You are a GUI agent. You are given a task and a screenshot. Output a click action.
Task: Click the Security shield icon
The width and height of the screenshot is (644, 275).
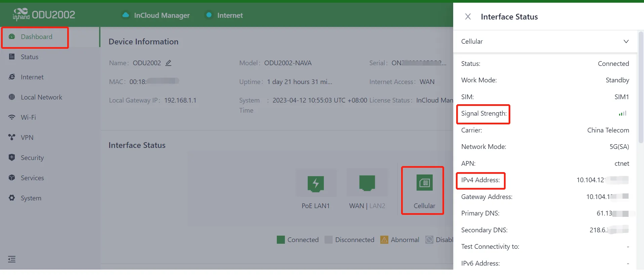pyautogui.click(x=12, y=157)
